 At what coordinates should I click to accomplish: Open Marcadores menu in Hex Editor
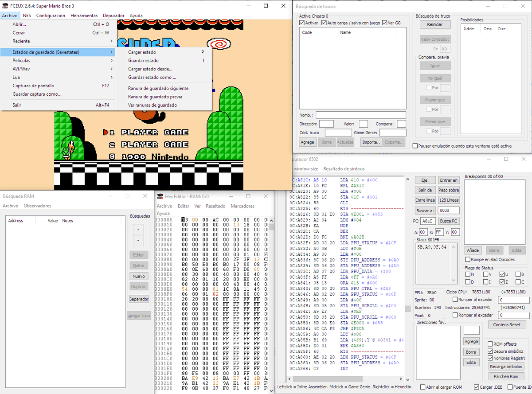tap(243, 206)
